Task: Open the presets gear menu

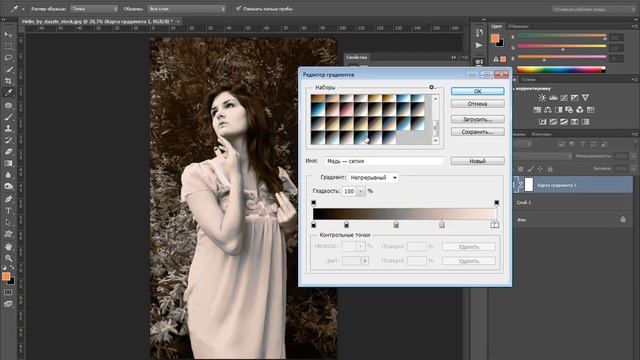Action: click(432, 87)
